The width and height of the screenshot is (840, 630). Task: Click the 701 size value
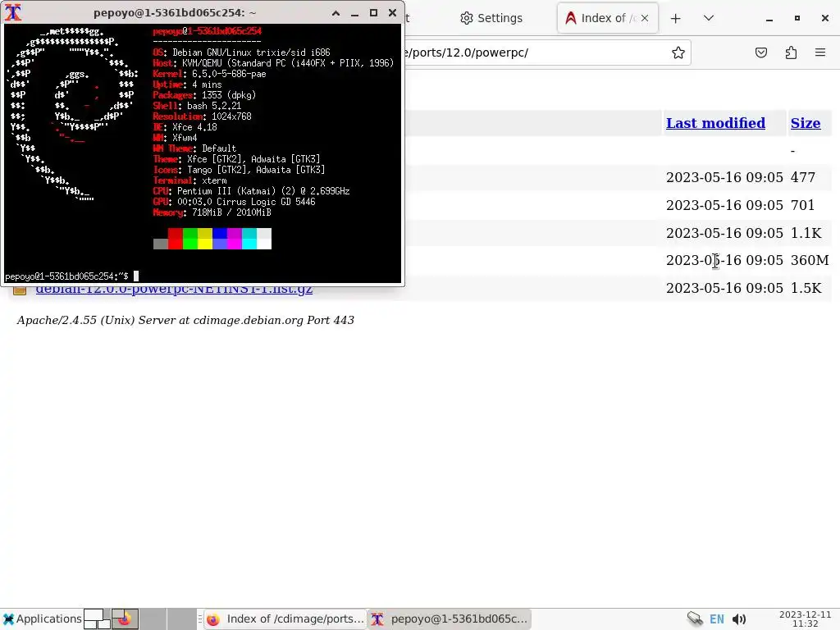[802, 205]
